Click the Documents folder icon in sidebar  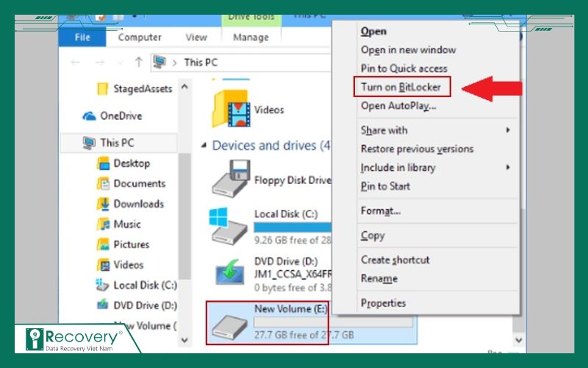(103, 183)
